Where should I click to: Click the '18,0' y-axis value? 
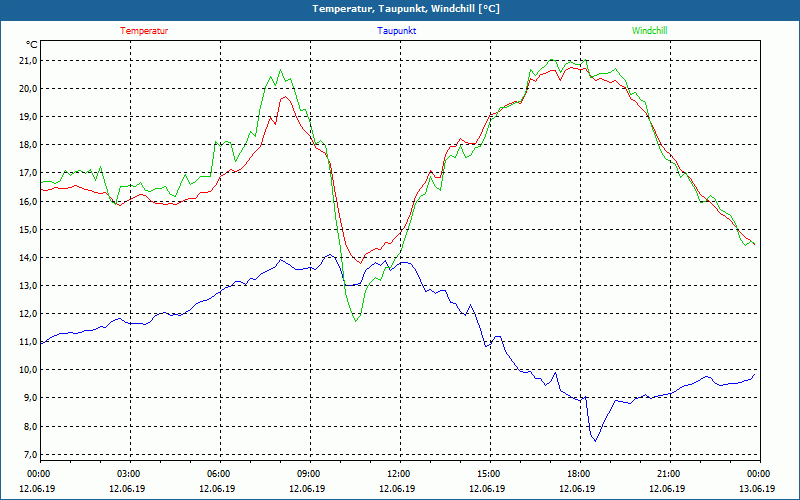(x=29, y=145)
